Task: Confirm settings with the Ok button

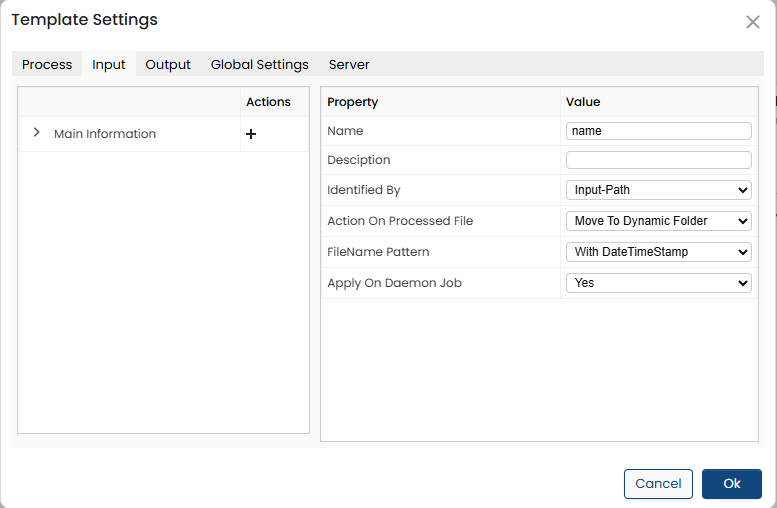Action: pyautogui.click(x=732, y=484)
